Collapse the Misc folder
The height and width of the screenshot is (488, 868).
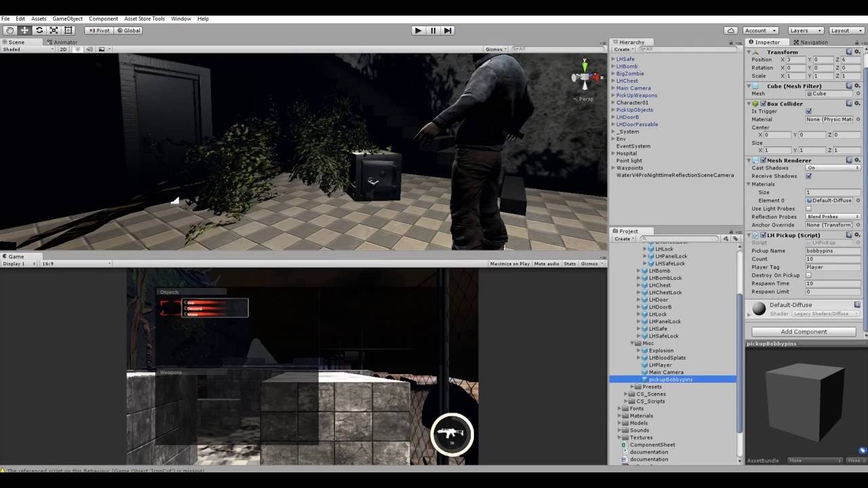tap(633, 343)
